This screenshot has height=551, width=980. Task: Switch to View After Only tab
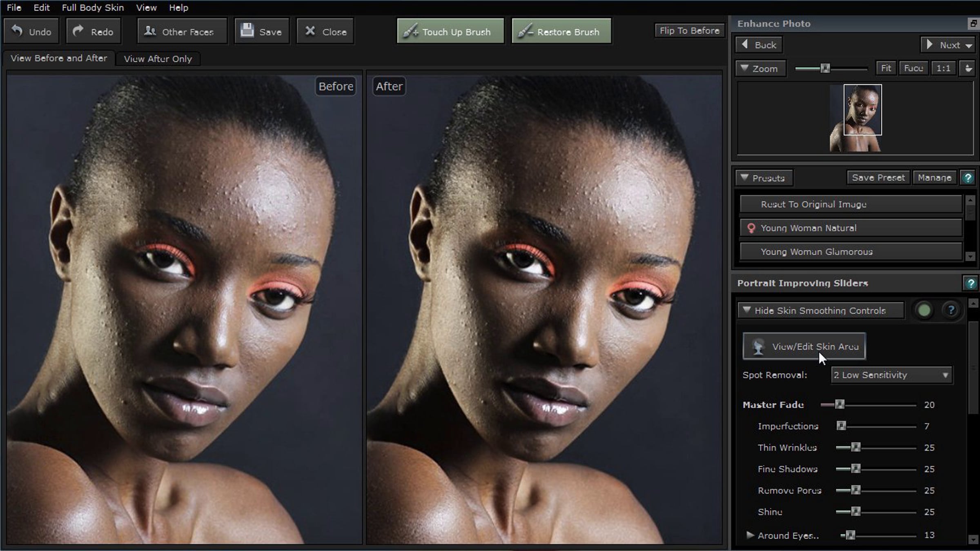pos(158,59)
